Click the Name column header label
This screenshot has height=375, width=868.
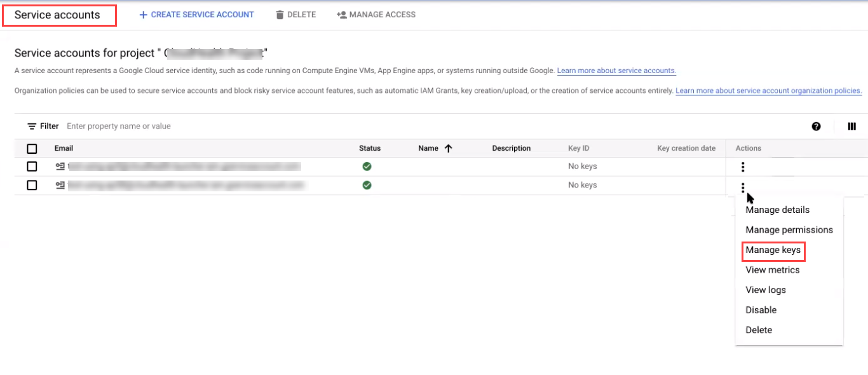coord(428,149)
